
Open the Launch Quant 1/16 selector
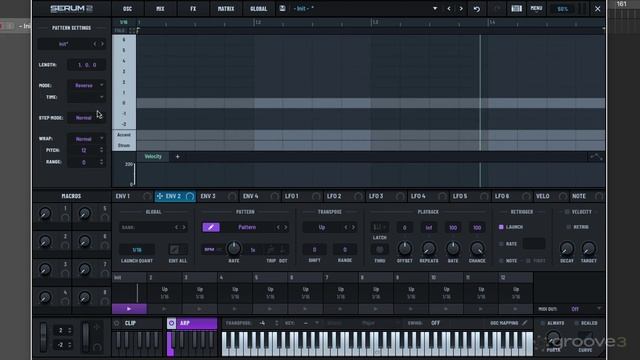point(137,249)
